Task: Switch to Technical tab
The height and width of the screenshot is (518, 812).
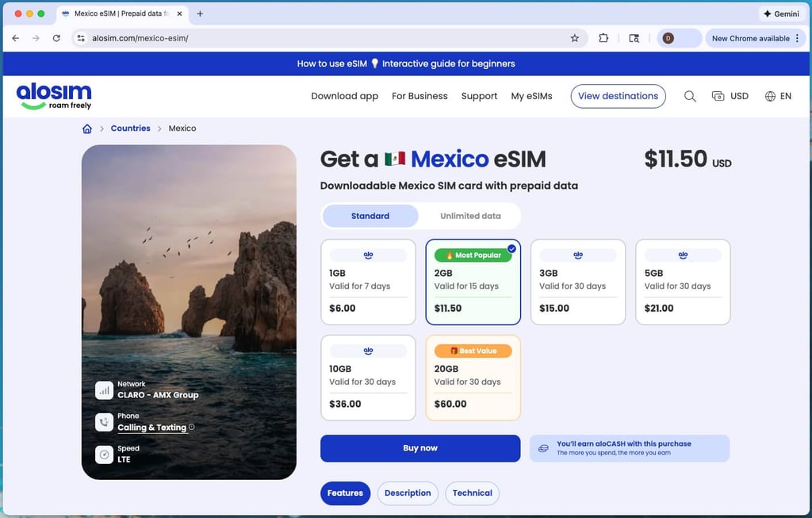Action: tap(473, 493)
